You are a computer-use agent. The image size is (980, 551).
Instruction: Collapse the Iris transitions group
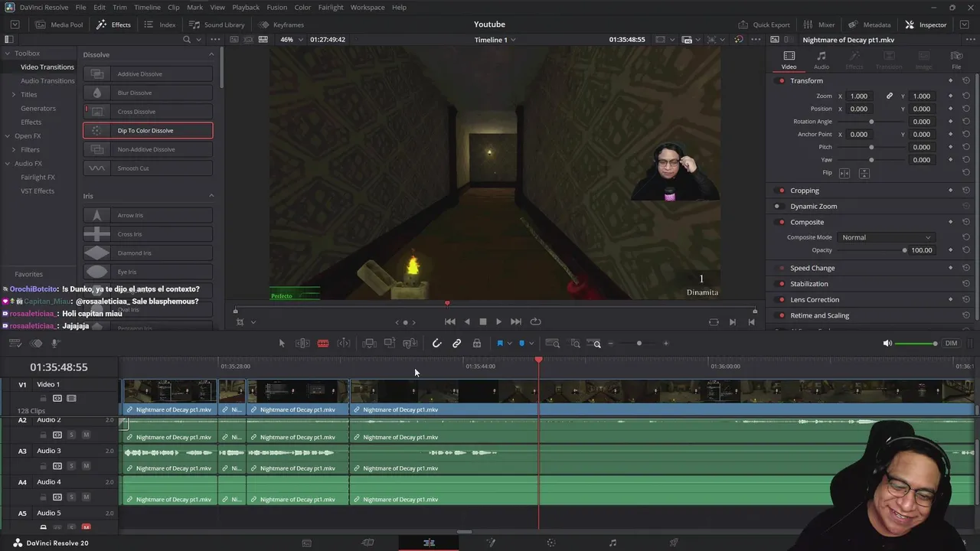pos(211,196)
